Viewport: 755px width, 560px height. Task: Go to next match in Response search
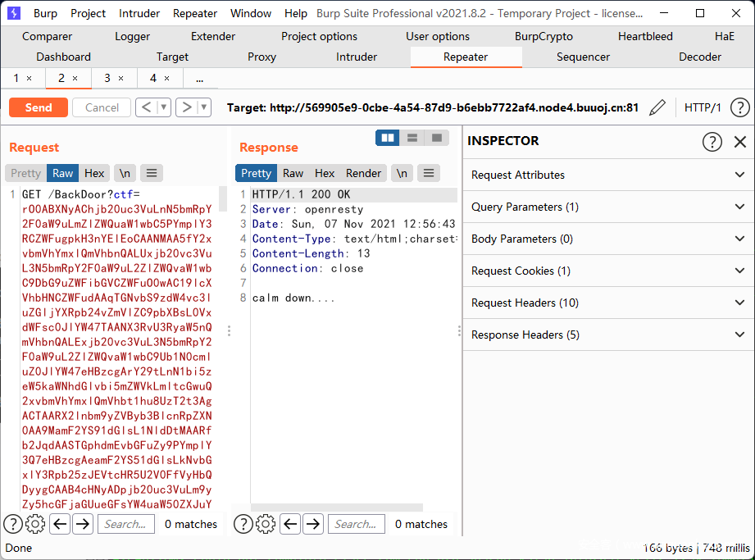pos(313,524)
